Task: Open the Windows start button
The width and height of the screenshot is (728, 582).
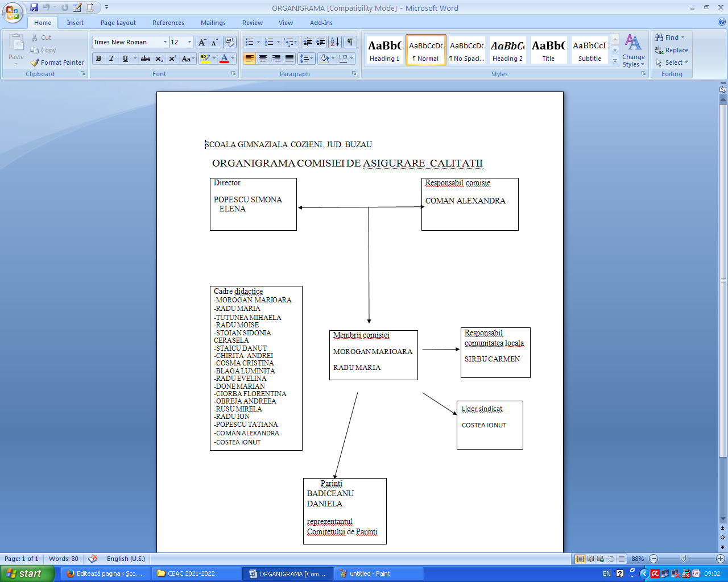Action: [27, 573]
